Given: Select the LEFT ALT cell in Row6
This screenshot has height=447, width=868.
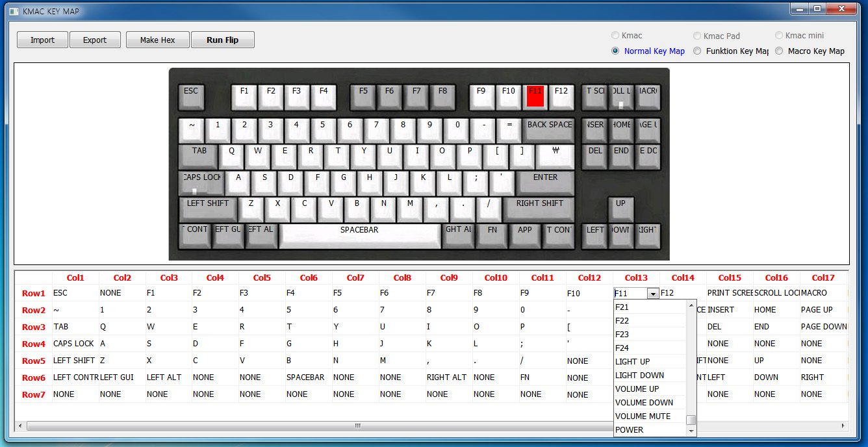Looking at the screenshot, I should coord(169,377).
